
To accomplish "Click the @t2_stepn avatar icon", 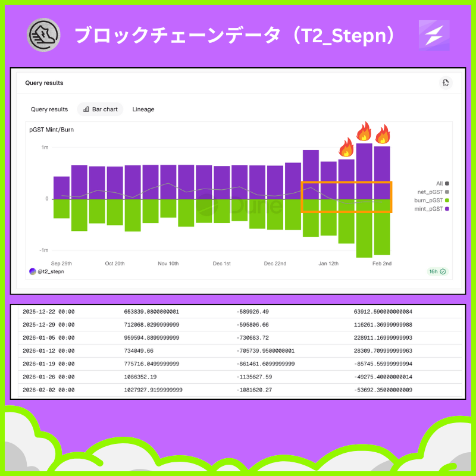I will (x=33, y=271).
